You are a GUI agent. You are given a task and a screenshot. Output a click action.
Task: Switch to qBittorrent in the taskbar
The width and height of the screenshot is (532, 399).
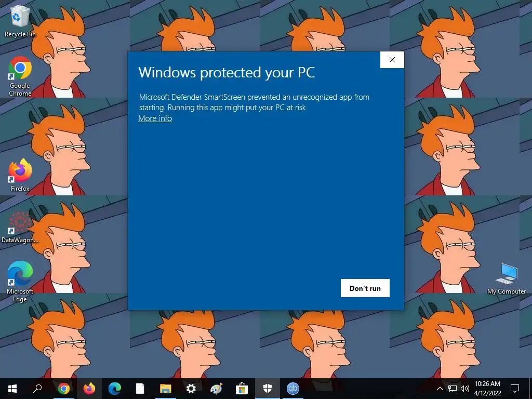click(x=293, y=389)
